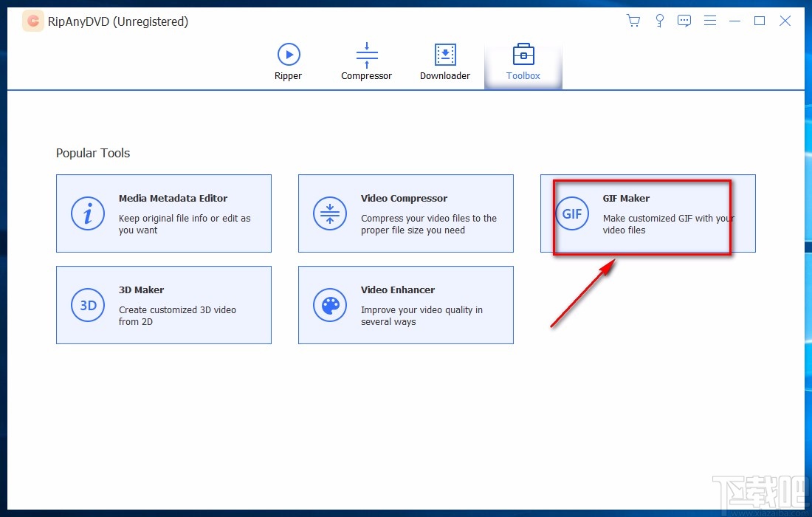
Task: Open GIF Maker tool title
Action: pyautogui.click(x=626, y=199)
